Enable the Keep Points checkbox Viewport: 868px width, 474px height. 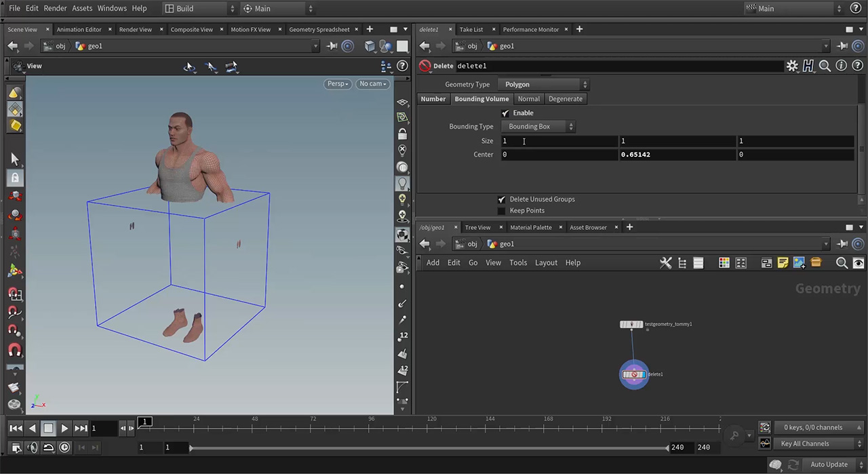pyautogui.click(x=502, y=211)
